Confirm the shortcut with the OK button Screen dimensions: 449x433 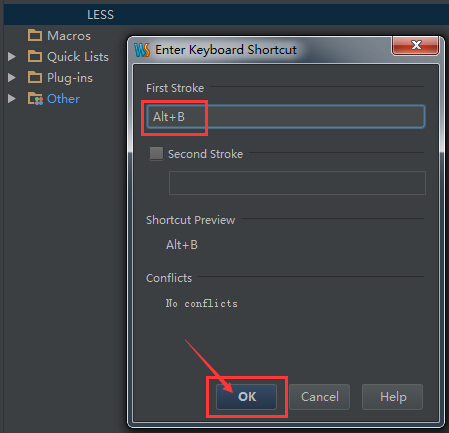[246, 397]
